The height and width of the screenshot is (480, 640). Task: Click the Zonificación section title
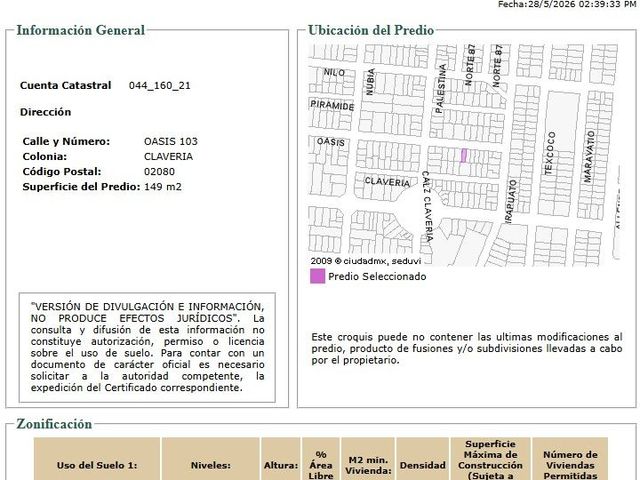pyautogui.click(x=54, y=424)
